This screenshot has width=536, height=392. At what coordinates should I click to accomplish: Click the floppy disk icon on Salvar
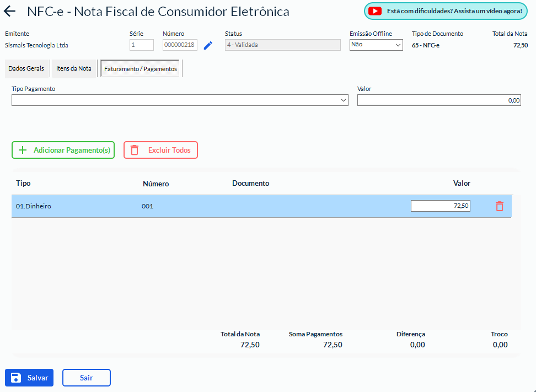[16, 378]
